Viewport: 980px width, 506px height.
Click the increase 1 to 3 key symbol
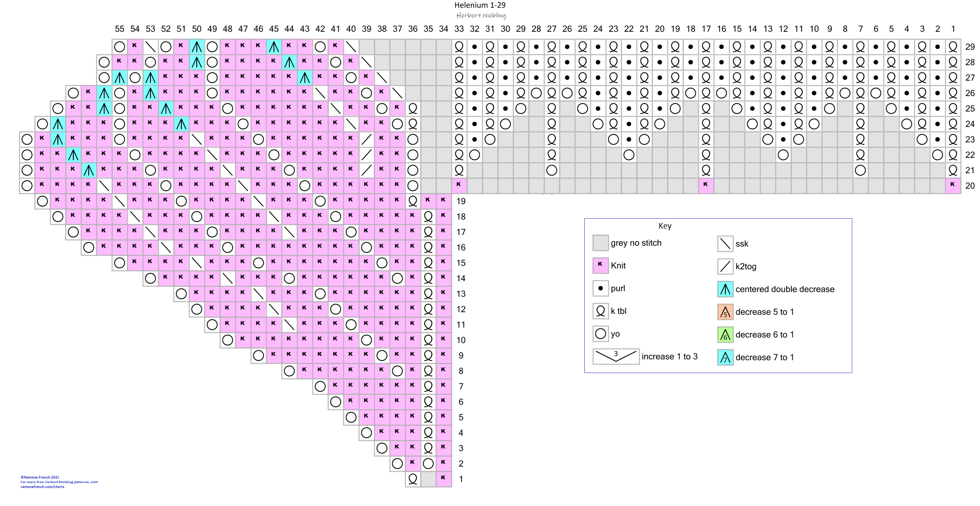tap(616, 356)
